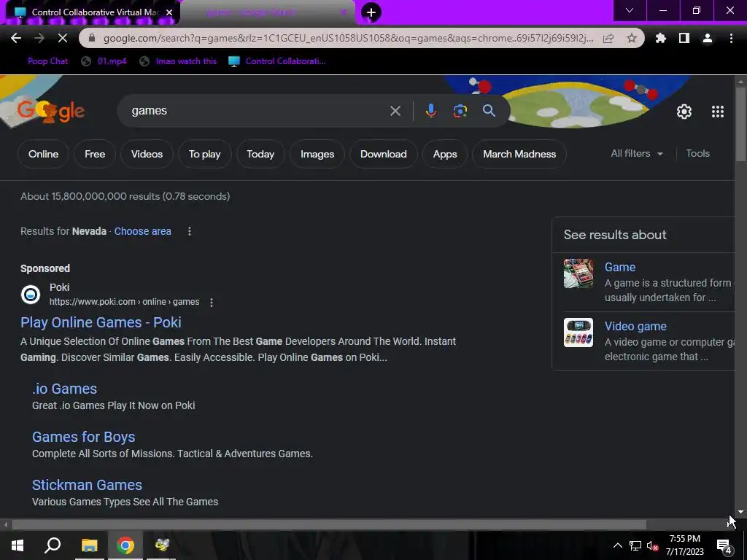Apply the Download filter chip
747x560 pixels.
384,154
